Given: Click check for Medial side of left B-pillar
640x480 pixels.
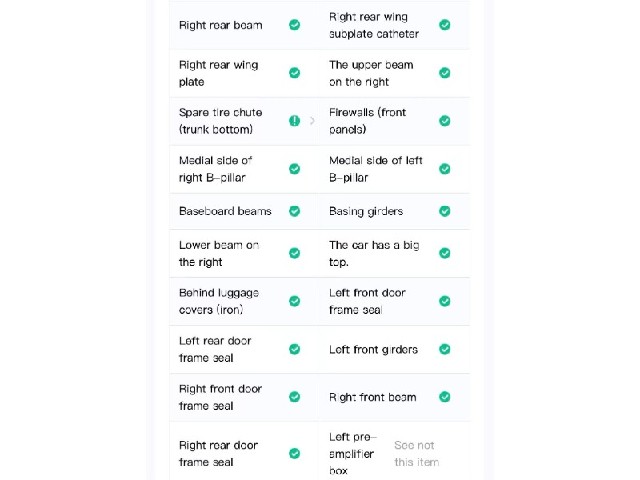Looking at the screenshot, I should pyautogui.click(x=444, y=169).
